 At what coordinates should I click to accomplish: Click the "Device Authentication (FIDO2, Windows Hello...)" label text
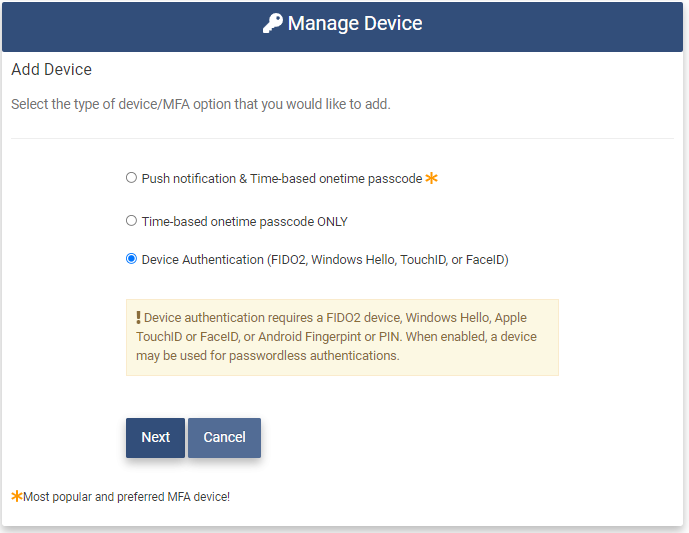[325, 260]
